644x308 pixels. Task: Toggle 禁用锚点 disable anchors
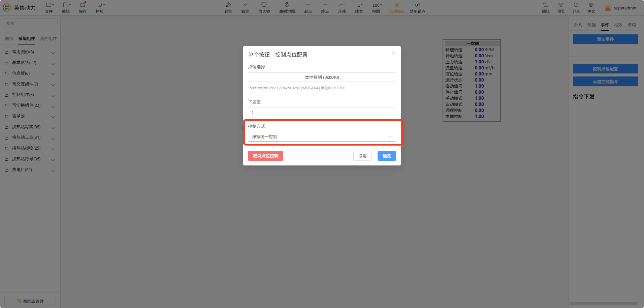point(417,7)
